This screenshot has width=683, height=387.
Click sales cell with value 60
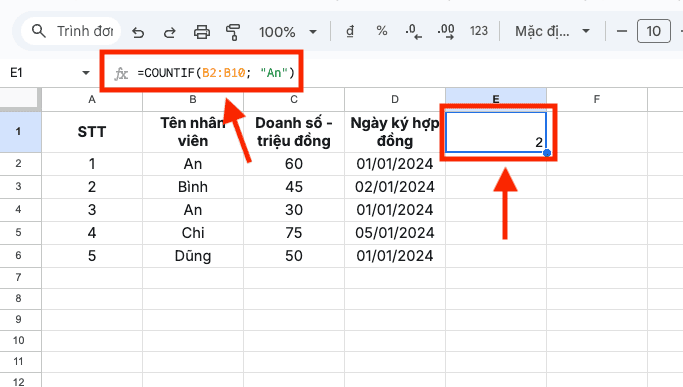point(294,164)
